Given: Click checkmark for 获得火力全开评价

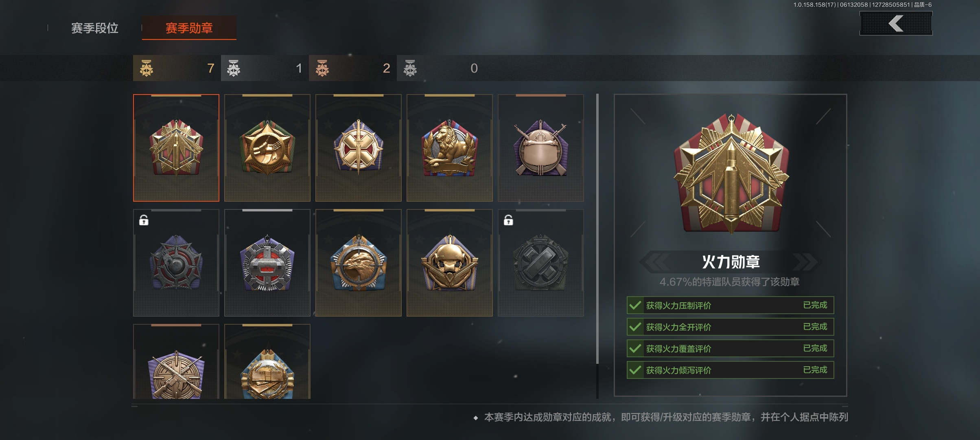Looking at the screenshot, I should (635, 327).
